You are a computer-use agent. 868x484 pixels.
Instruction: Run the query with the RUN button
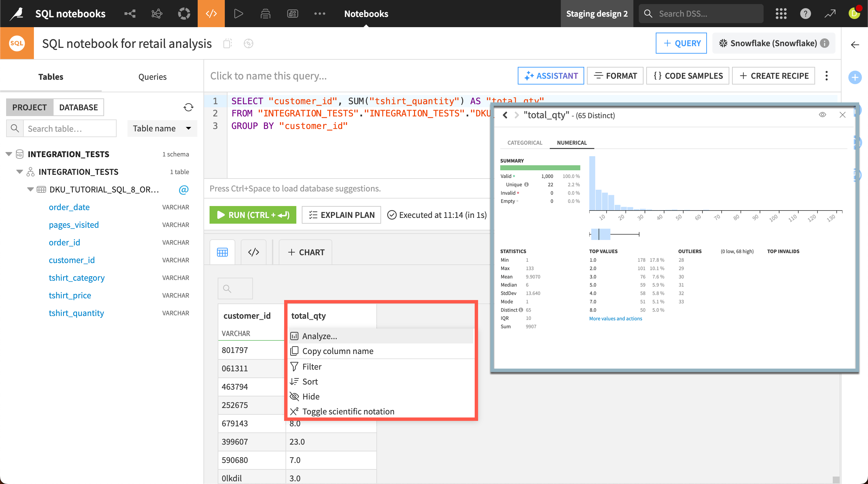pos(253,215)
